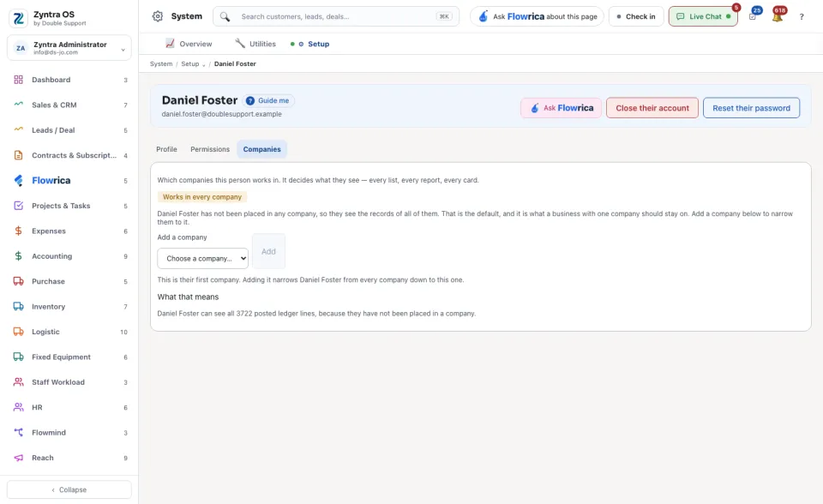Open Projects & Tasks checkbox icon
The image size is (823, 504).
[x=18, y=206]
